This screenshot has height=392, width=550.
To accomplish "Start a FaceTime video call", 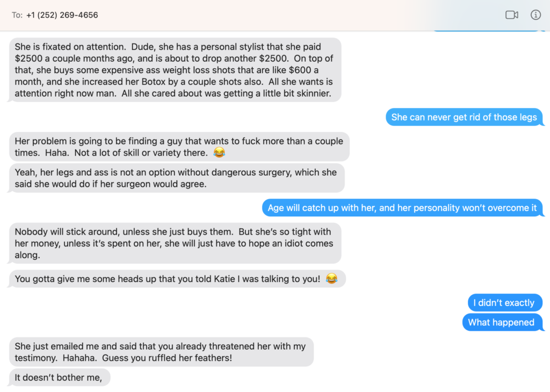I will [511, 15].
